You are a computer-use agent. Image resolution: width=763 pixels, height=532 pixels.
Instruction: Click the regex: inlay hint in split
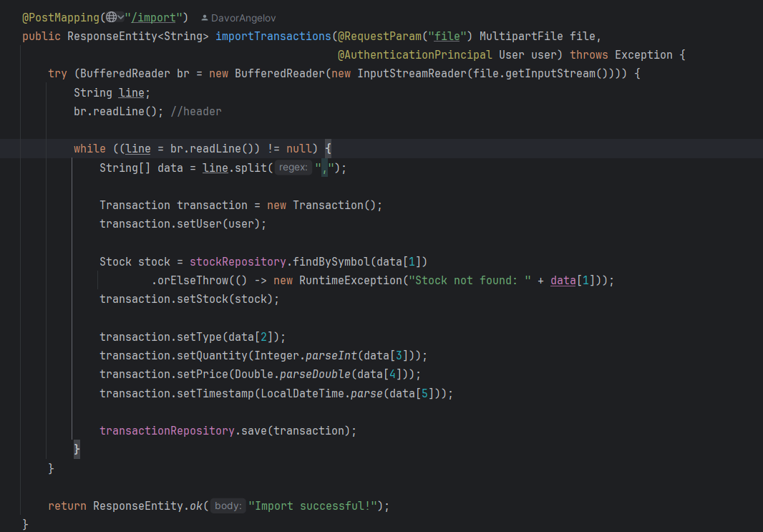[x=293, y=168]
